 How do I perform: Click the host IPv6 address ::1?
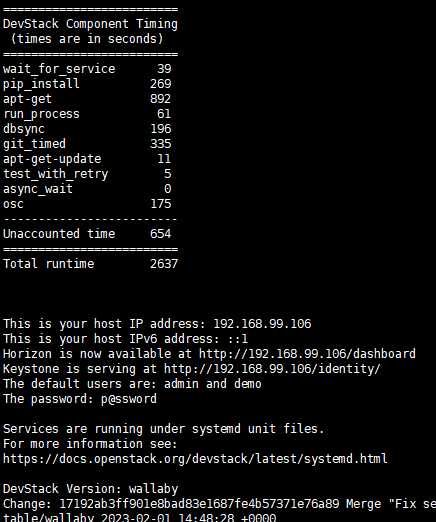pyautogui.click(x=238, y=339)
